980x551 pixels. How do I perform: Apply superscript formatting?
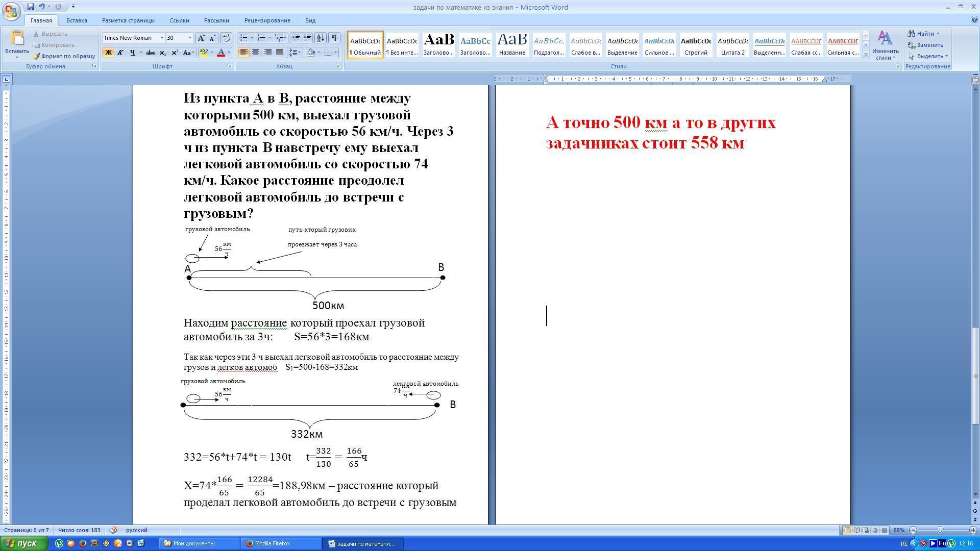(175, 53)
